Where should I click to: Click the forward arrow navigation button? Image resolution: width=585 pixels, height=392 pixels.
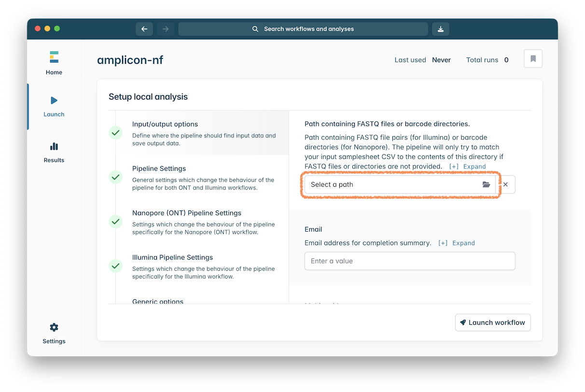tap(166, 29)
